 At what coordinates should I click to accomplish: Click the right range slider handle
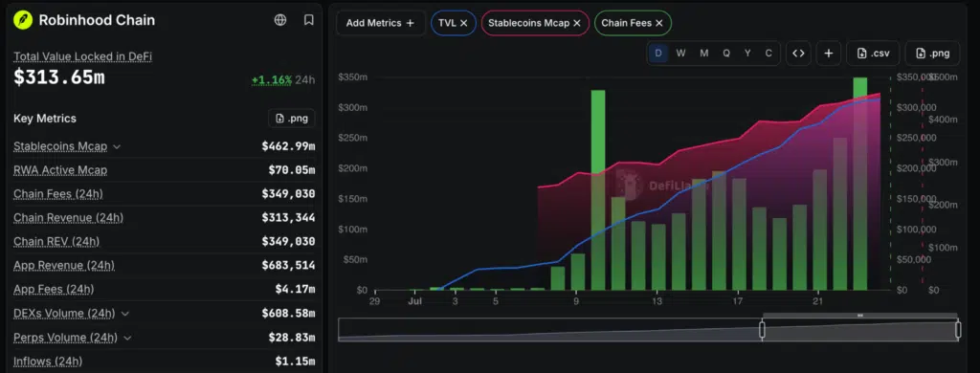(958, 330)
